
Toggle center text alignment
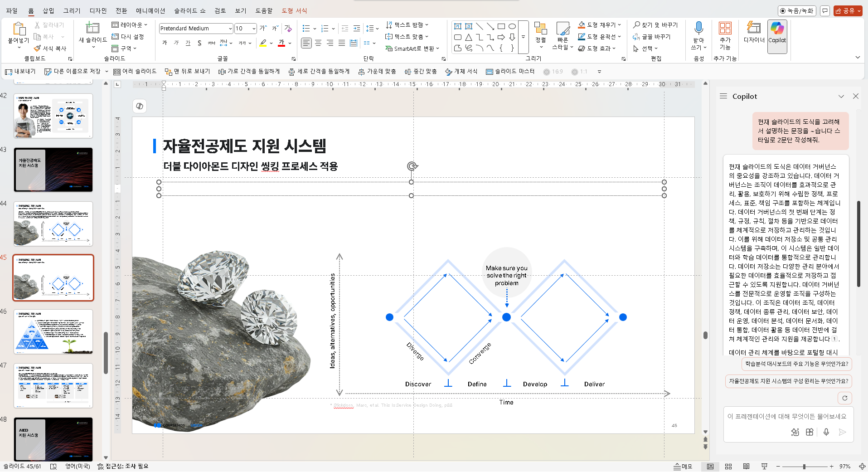[318, 43]
